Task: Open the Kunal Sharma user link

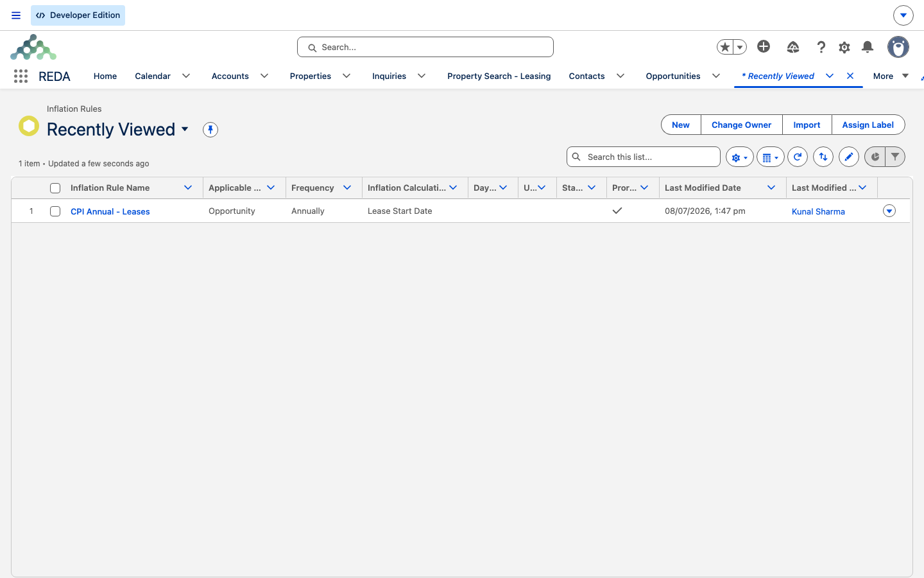Action: [x=818, y=211]
